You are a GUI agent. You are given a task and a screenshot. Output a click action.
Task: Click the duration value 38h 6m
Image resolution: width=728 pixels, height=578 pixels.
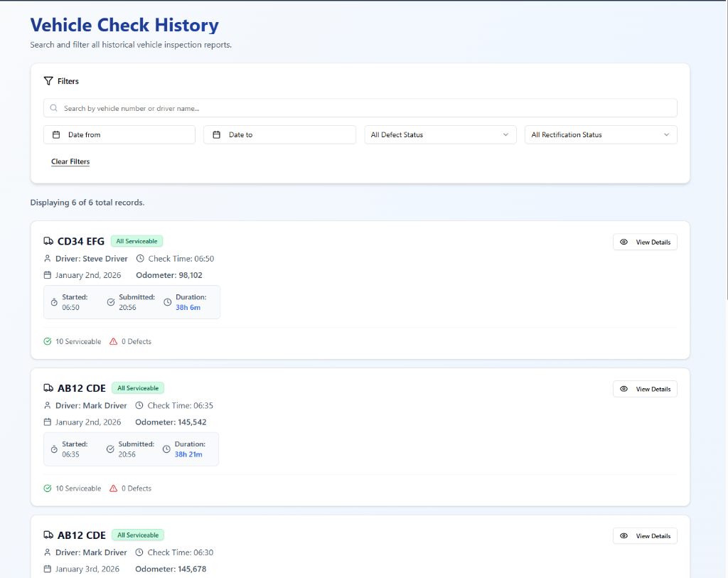coord(188,307)
